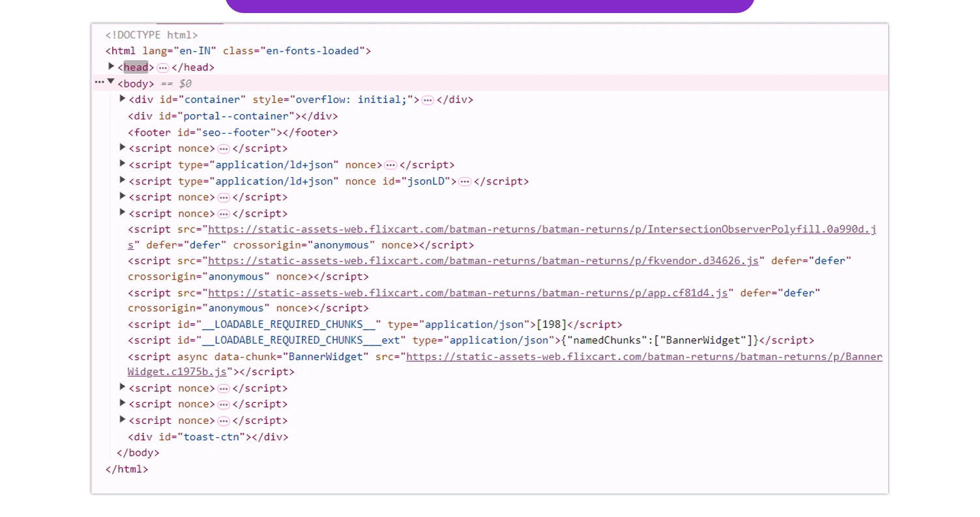Click the ellipsis inside the container div
The height and width of the screenshot is (517, 980).
tap(428, 99)
